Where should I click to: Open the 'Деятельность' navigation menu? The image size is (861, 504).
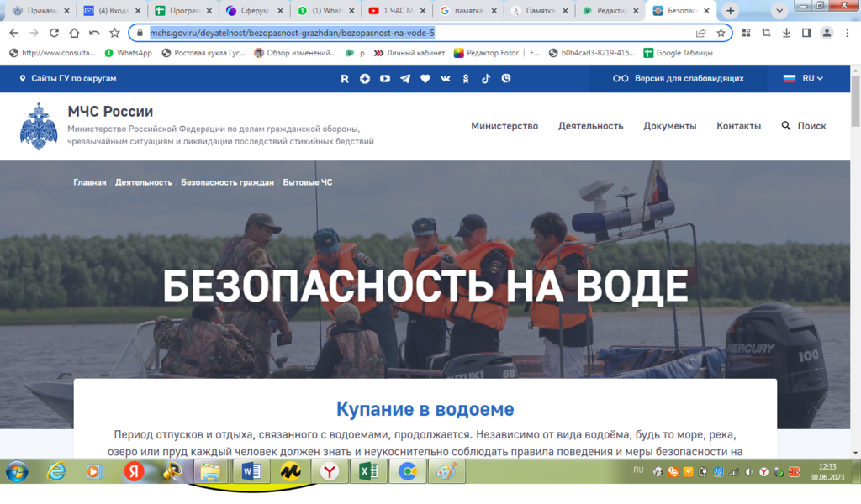point(590,126)
